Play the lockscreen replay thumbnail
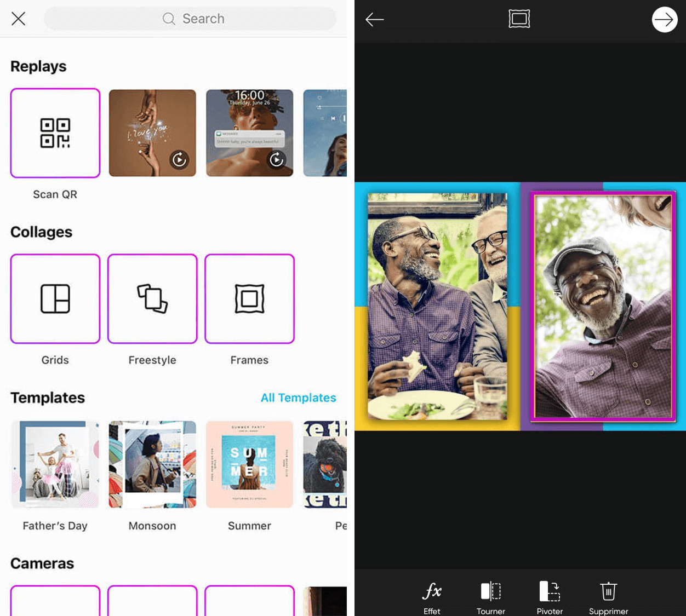This screenshot has width=686, height=616. coord(249,133)
